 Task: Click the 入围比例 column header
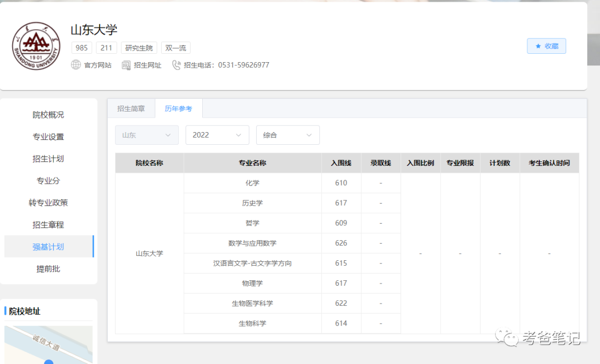point(421,163)
